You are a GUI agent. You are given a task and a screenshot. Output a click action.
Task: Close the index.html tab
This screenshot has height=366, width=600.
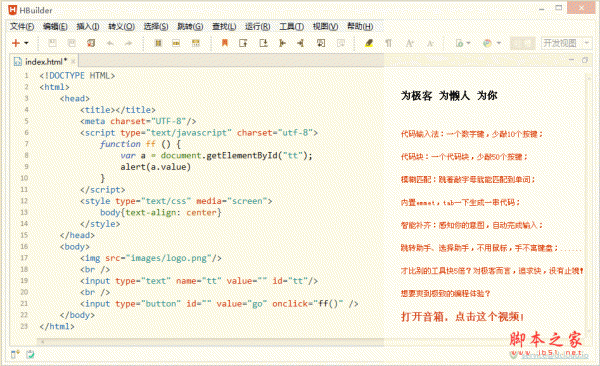tap(73, 61)
